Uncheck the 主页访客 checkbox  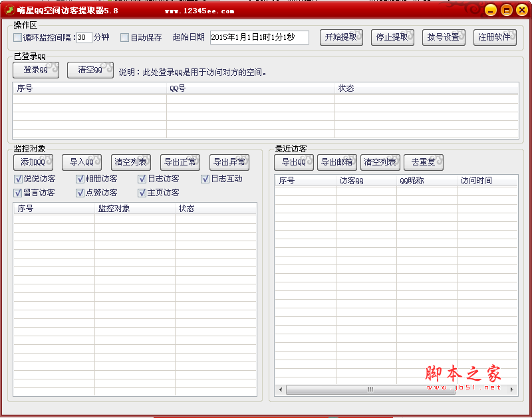coord(142,193)
